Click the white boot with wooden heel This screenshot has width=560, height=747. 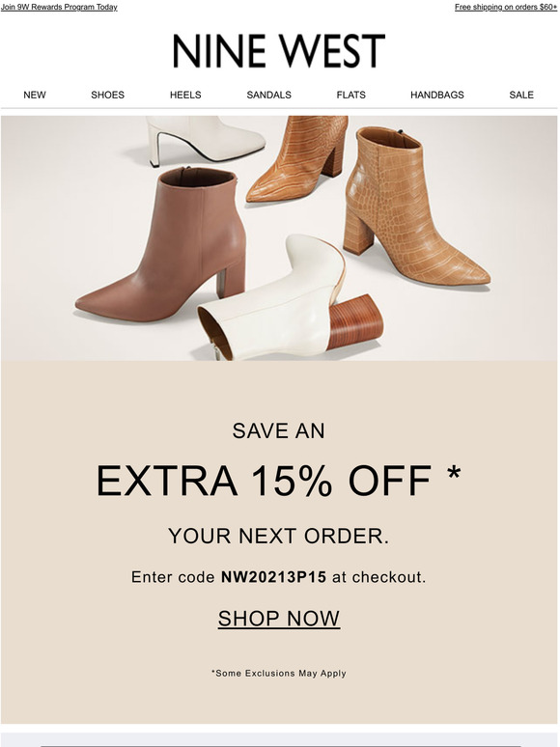tap(290, 299)
